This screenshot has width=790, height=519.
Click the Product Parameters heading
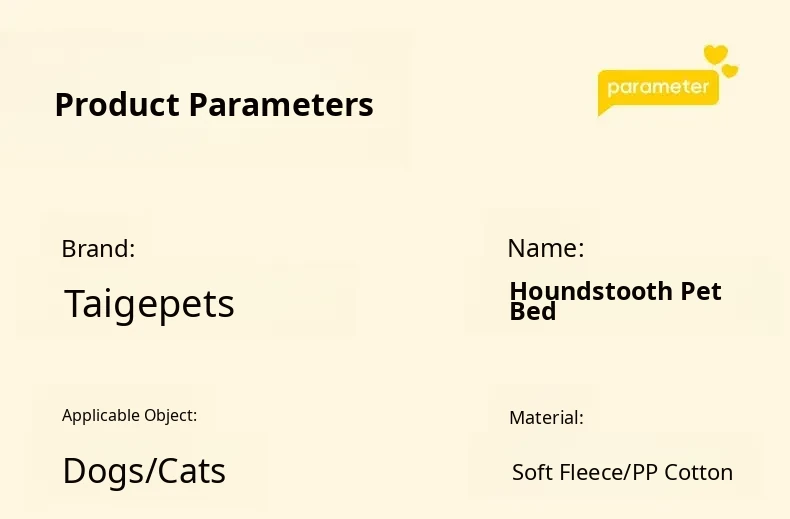(x=214, y=105)
